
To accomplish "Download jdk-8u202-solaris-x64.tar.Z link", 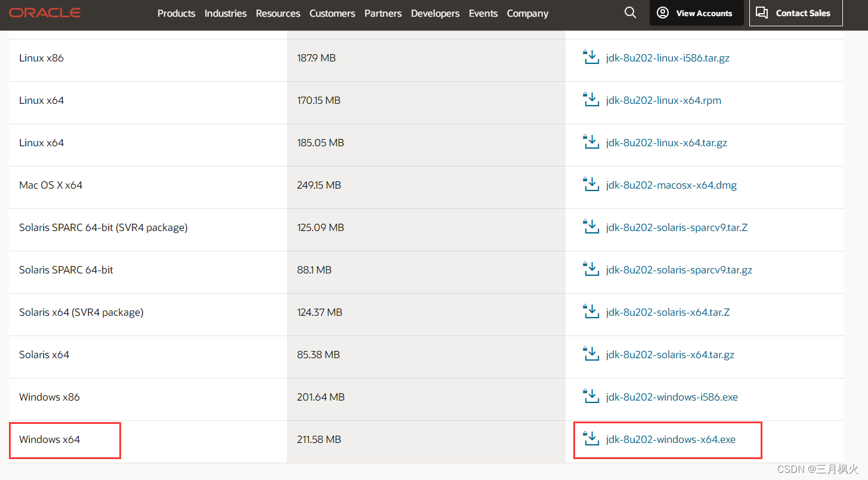I will click(x=668, y=312).
